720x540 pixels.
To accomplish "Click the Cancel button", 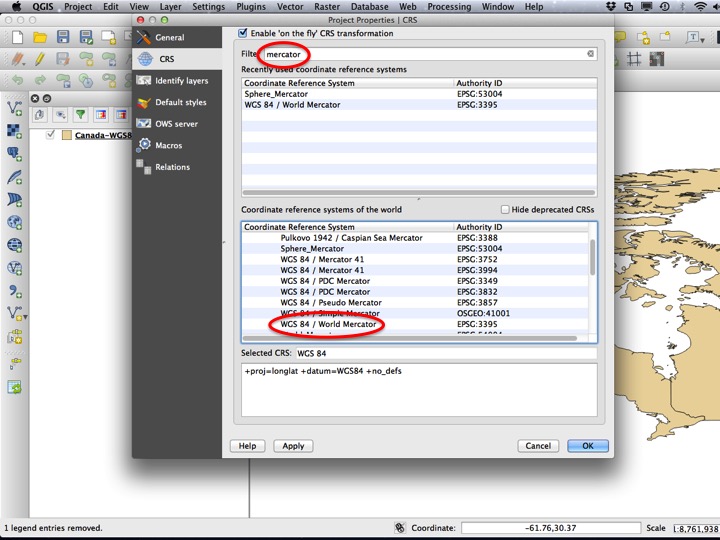I will click(538, 445).
